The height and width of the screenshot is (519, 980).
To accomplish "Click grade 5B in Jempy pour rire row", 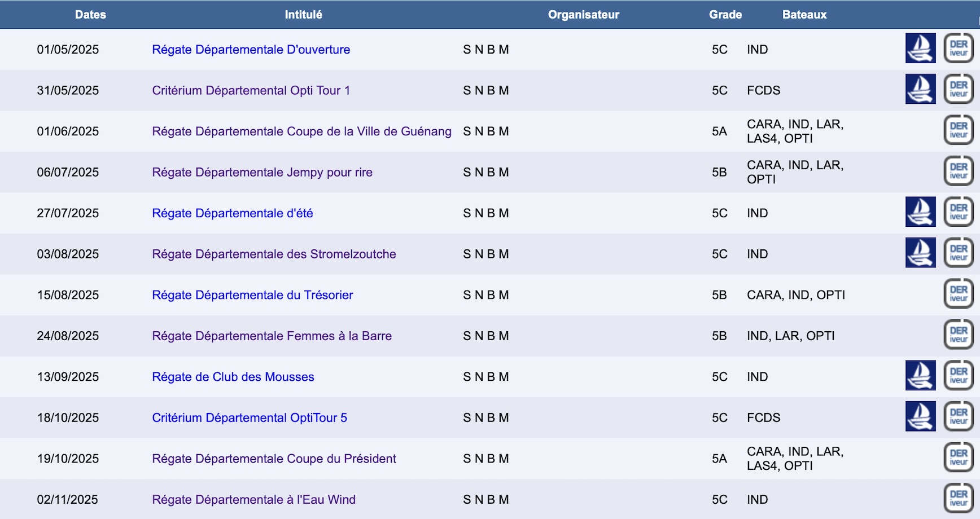I will pyautogui.click(x=719, y=172).
